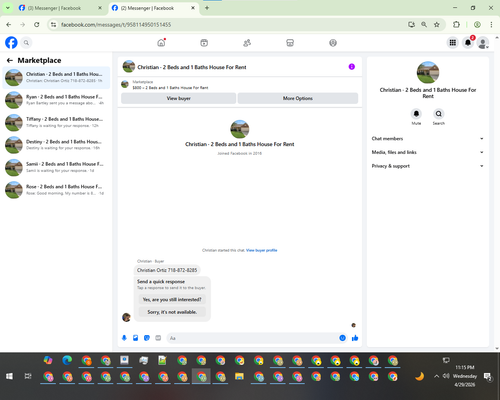Image resolution: width=500 pixels, height=400 pixels.
Task: Open the Marketplace storefront icon
Action: (290, 43)
